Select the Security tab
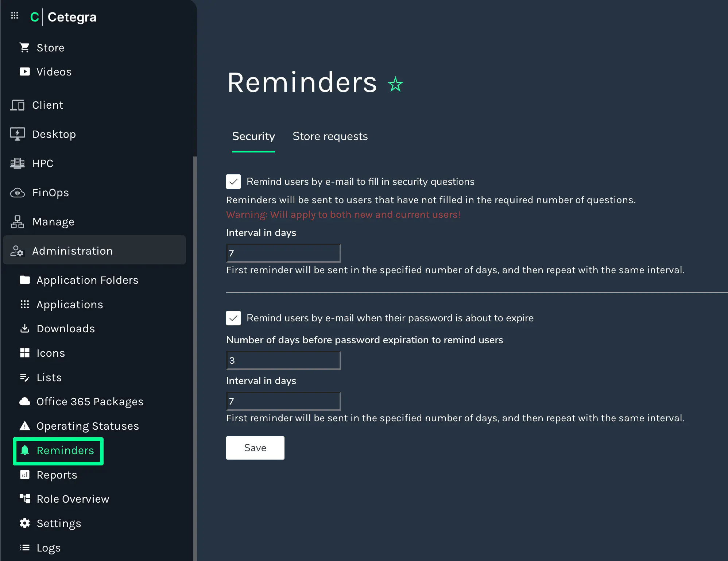The height and width of the screenshot is (561, 728). 253,136
